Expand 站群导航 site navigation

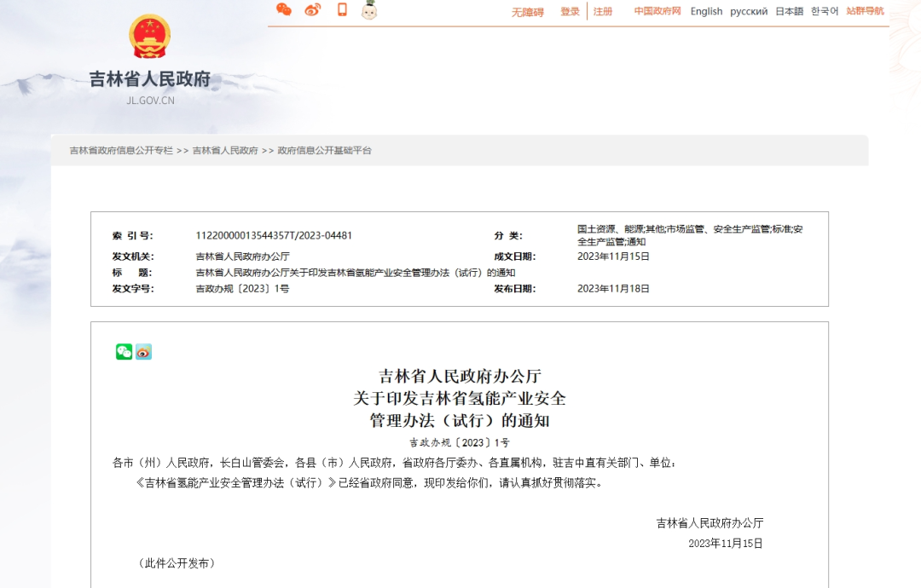[865, 11]
